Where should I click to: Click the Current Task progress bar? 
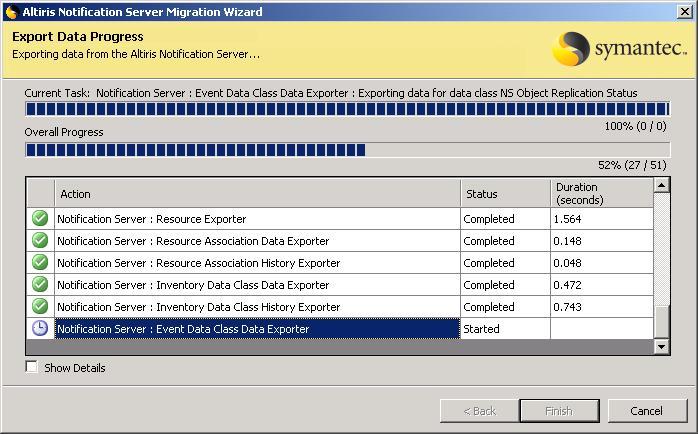point(347,109)
